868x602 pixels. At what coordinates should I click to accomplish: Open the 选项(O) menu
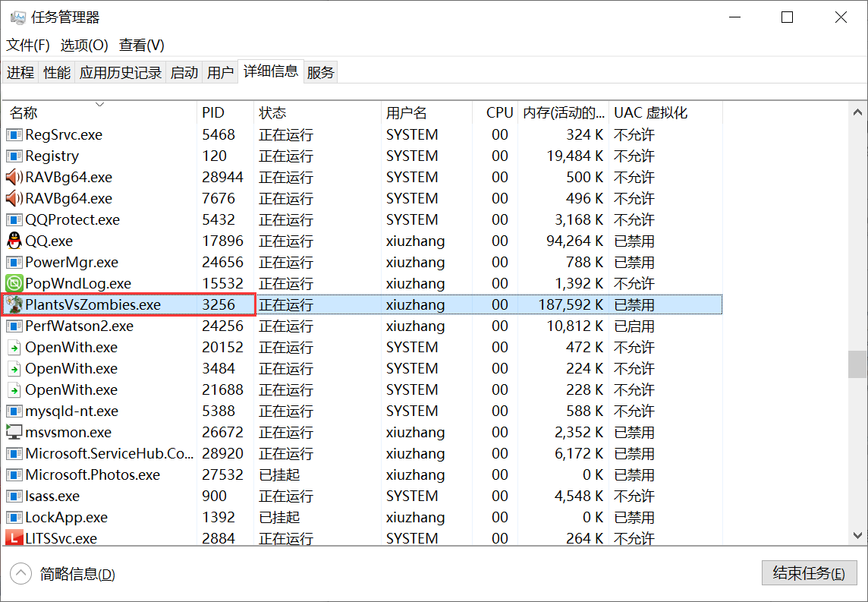point(84,45)
